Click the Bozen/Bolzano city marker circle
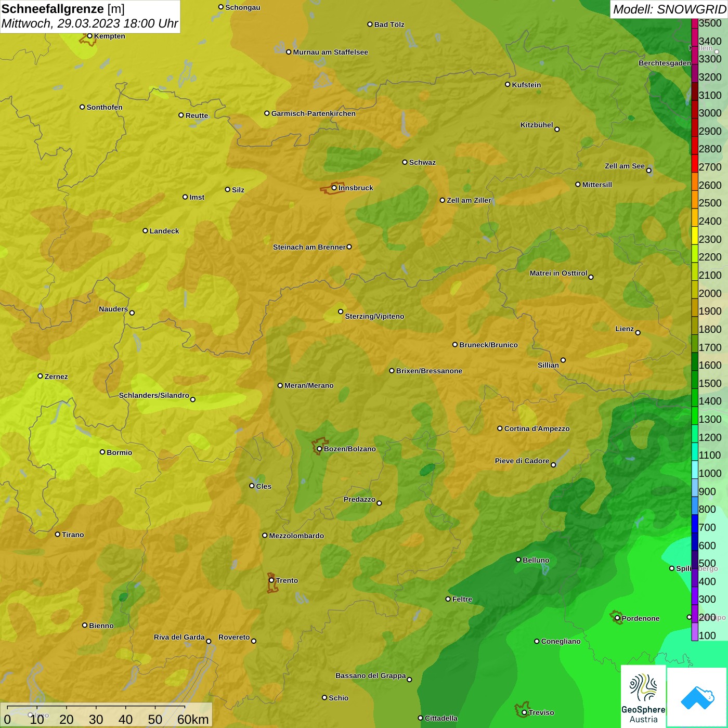 pyautogui.click(x=319, y=449)
